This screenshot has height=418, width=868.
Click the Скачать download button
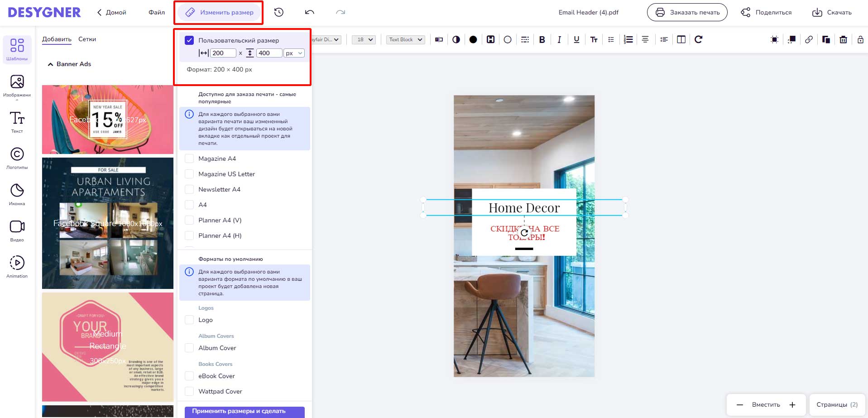pyautogui.click(x=832, y=12)
